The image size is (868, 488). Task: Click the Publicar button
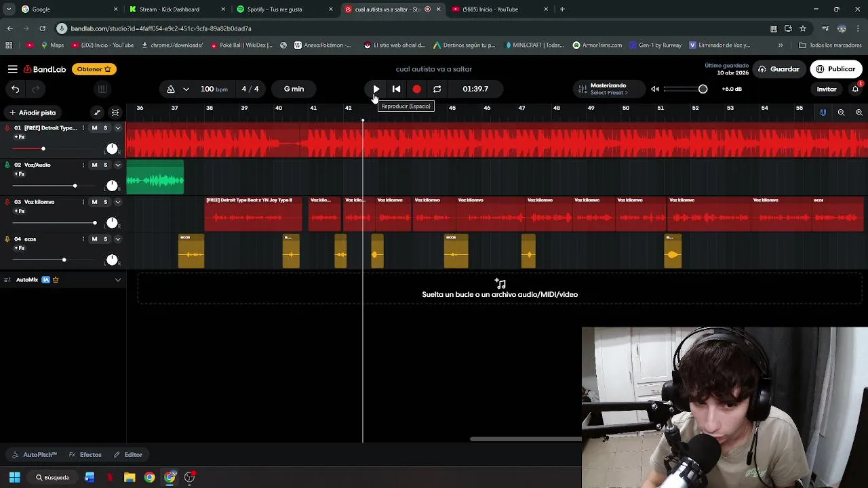[835, 69]
